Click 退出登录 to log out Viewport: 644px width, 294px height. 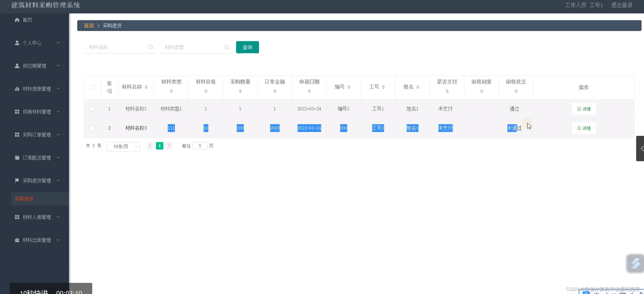coord(622,5)
